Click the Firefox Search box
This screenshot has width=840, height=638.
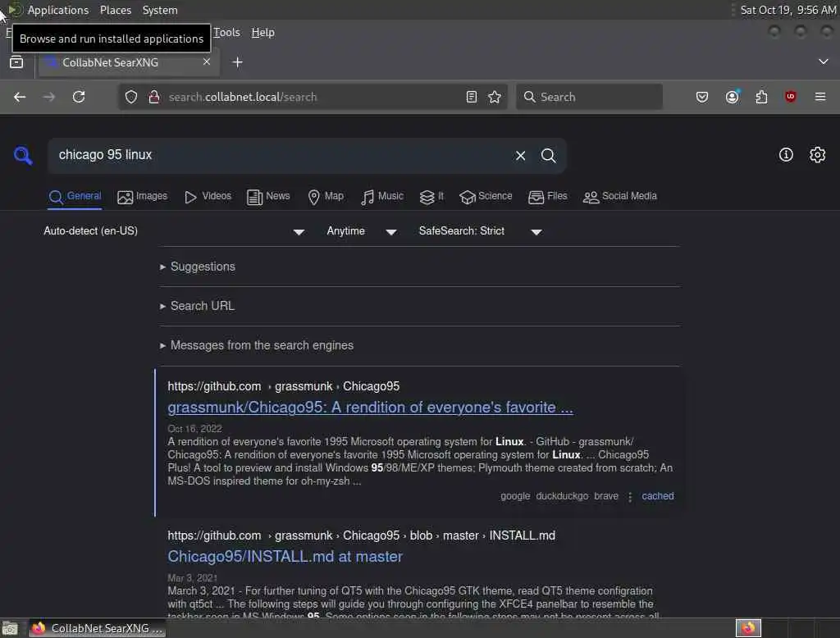click(x=589, y=97)
